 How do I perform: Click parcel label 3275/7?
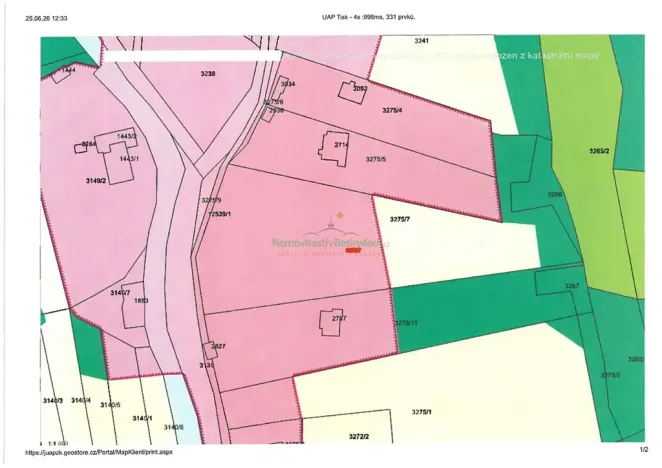399,219
